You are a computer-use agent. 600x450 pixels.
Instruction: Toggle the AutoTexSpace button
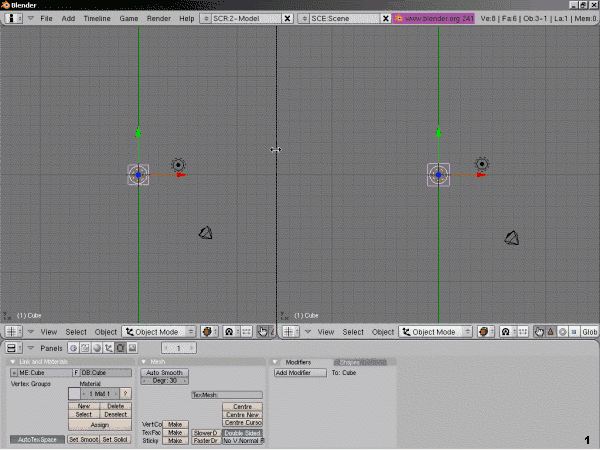point(36,439)
